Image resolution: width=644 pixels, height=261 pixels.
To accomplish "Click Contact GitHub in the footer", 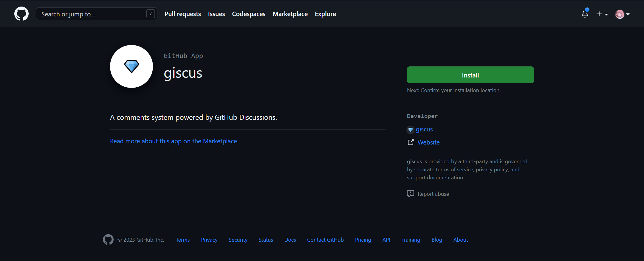I will tap(325, 240).
